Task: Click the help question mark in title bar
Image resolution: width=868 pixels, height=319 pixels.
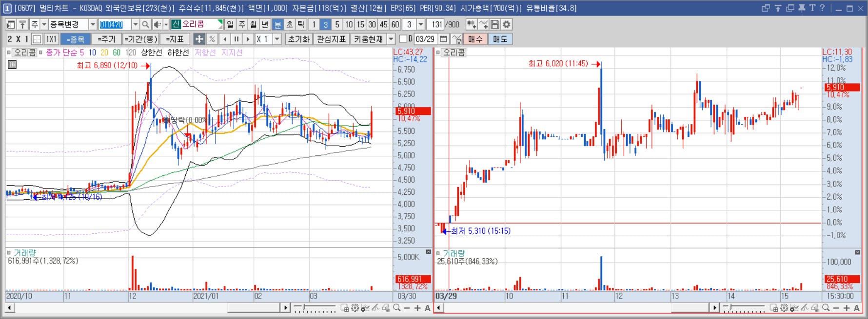Action: (x=823, y=8)
